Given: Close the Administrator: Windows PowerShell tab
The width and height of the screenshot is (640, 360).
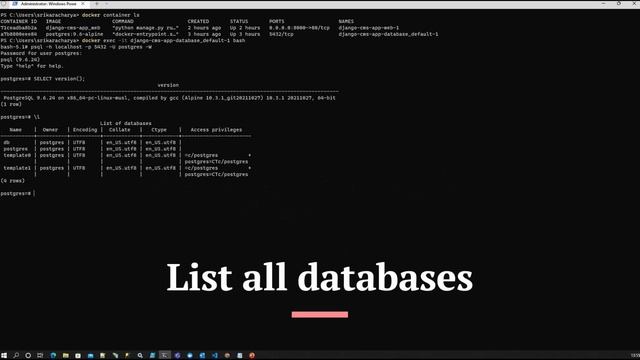Looking at the screenshot, I should 83,4.
